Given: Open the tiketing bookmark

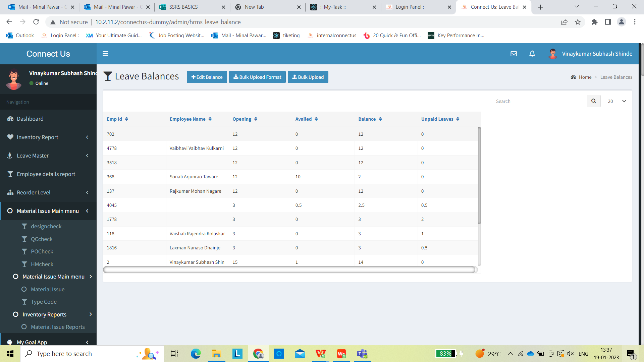Looking at the screenshot, I should coord(287,36).
